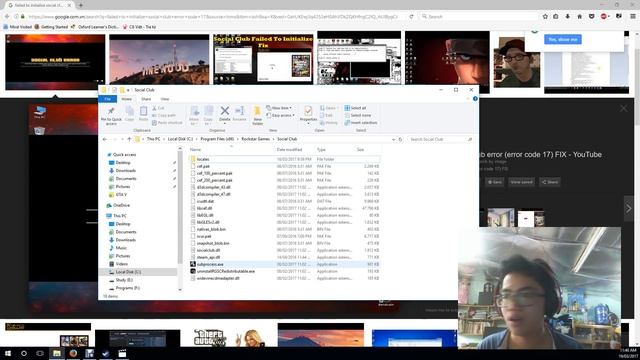Open the Copy to menu

click(x=208, y=116)
